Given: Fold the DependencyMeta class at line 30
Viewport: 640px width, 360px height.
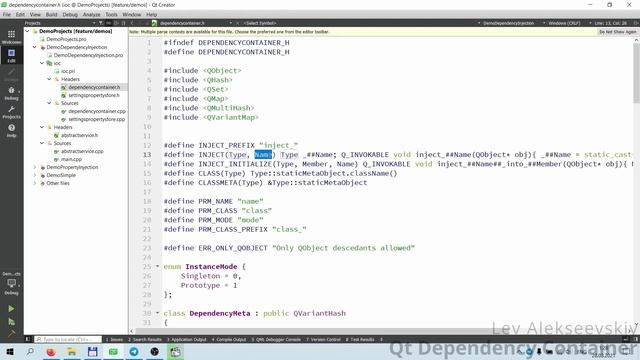Looking at the screenshot, I should [158, 313].
